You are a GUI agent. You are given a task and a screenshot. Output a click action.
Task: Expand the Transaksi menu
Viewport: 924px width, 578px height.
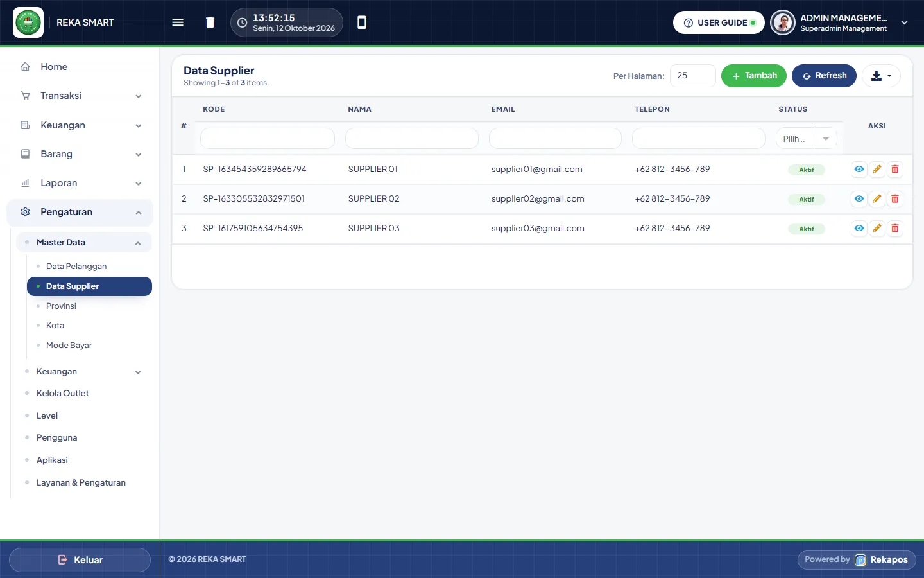coord(80,96)
